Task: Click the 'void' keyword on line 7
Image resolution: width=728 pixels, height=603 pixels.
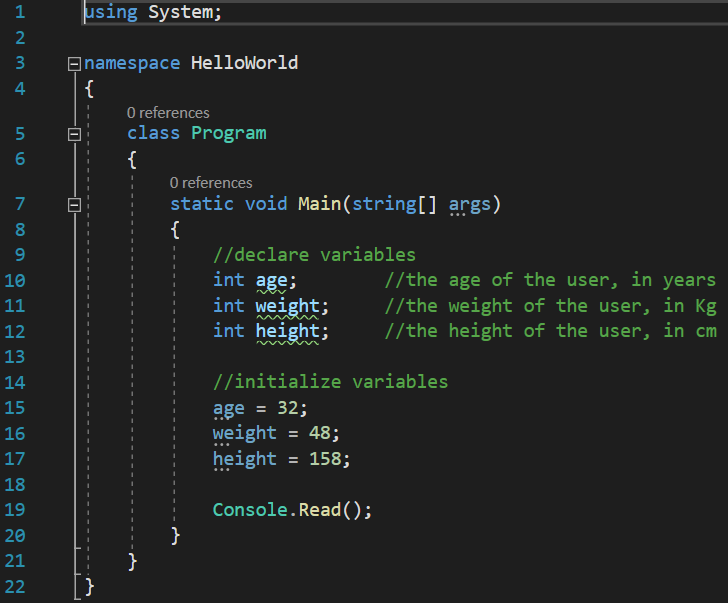Action: 266,204
